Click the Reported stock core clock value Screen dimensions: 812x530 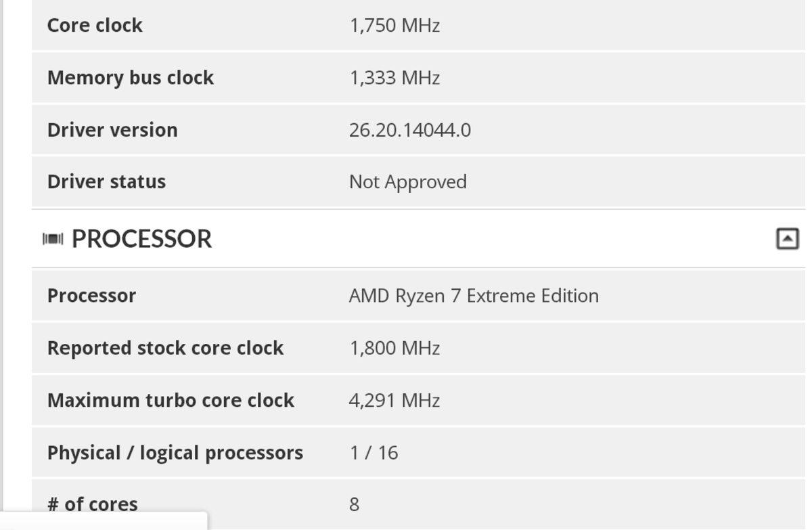pos(394,347)
